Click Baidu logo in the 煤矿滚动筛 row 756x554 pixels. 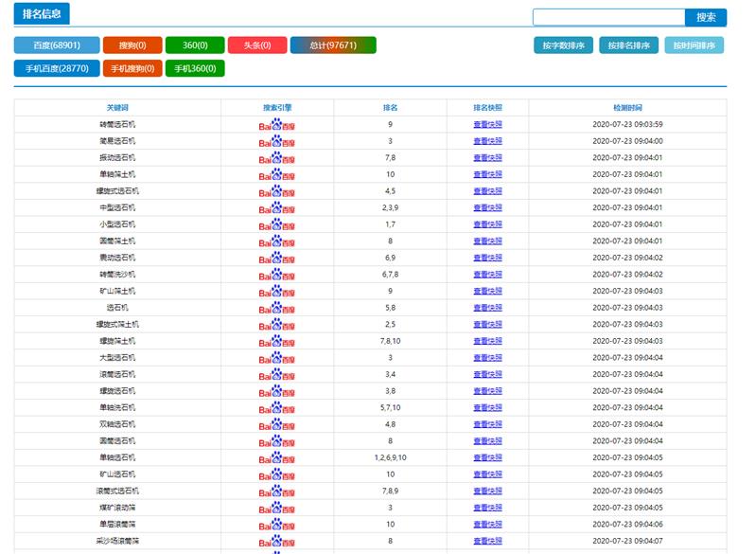click(x=276, y=509)
